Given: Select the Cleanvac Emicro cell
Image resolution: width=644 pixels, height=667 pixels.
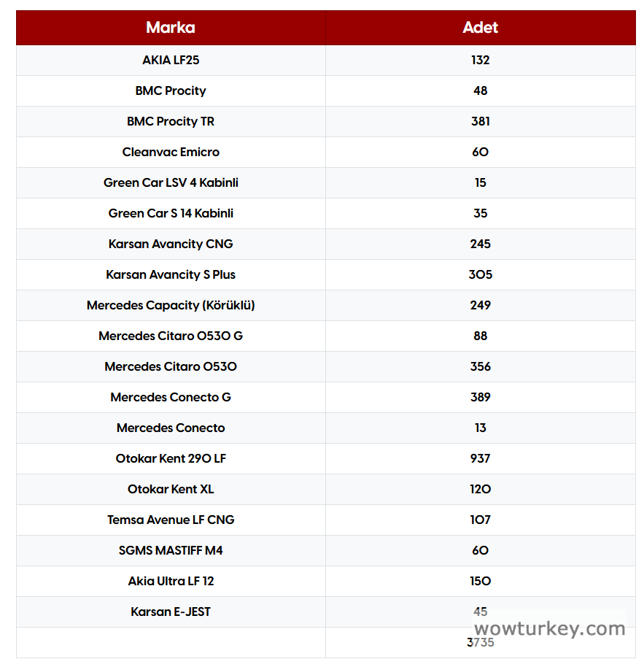Looking at the screenshot, I should point(171,152).
